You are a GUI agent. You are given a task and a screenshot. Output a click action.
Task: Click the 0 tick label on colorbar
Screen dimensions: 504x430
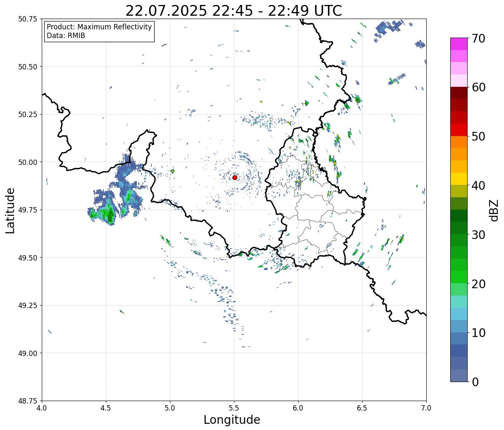[475, 382]
